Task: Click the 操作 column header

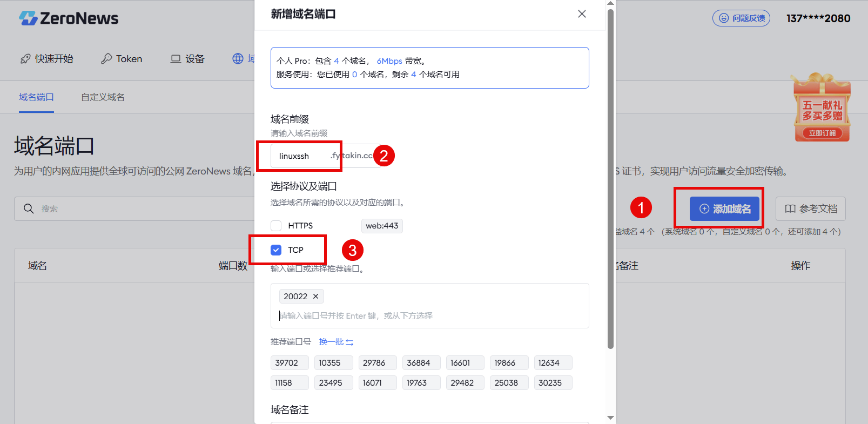Action: (x=800, y=266)
